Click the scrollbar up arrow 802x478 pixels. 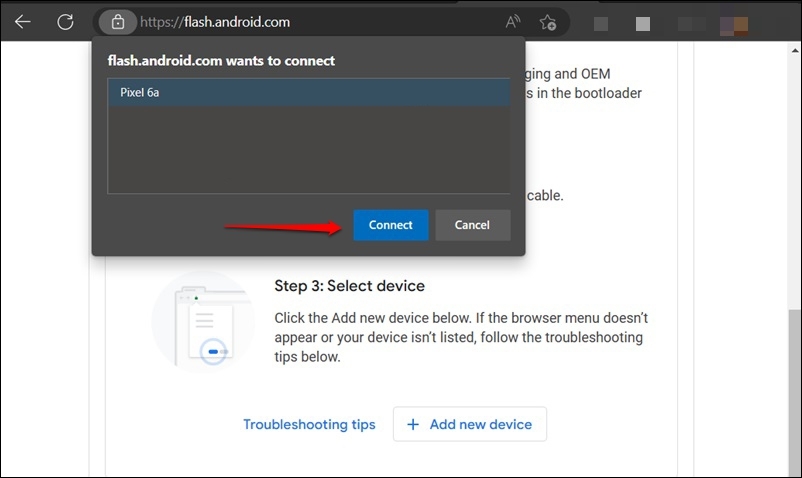pyautogui.click(x=795, y=50)
